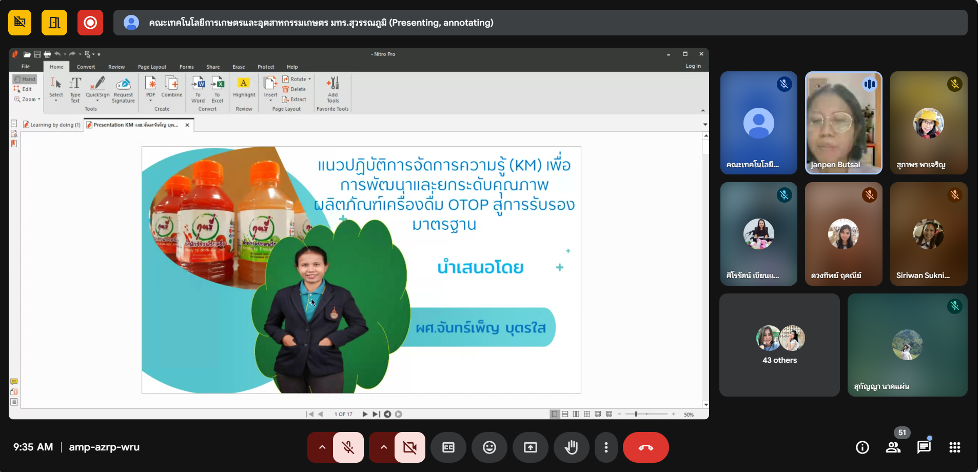Click the 43 others participant tile
Viewport: 980px width, 472px height.
tap(779, 345)
